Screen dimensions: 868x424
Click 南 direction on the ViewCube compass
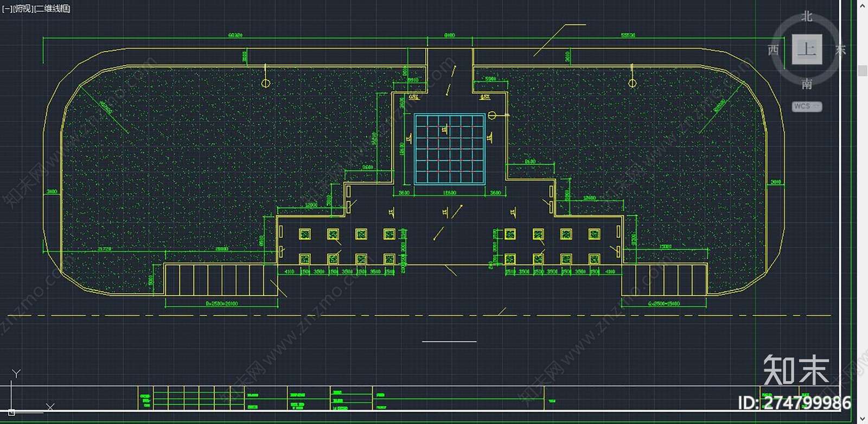click(x=807, y=84)
